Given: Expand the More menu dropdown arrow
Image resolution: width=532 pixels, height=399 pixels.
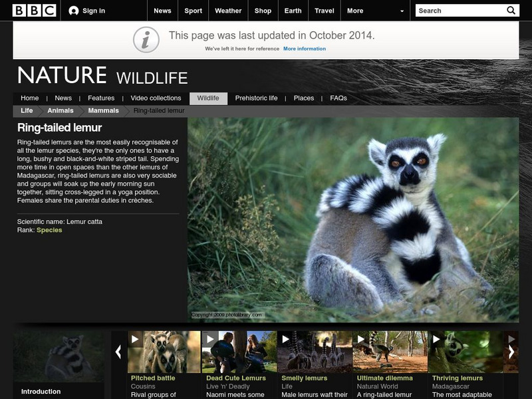Looking at the screenshot, I should 402,11.
